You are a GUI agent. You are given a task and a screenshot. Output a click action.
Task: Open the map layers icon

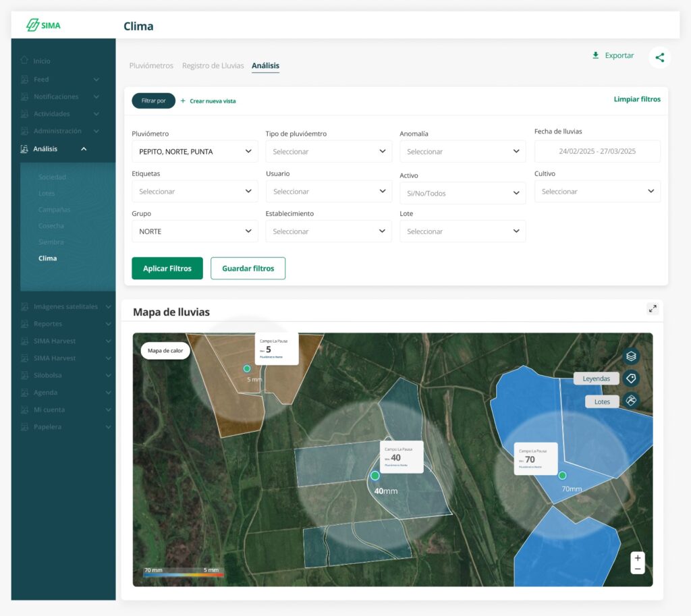click(630, 356)
